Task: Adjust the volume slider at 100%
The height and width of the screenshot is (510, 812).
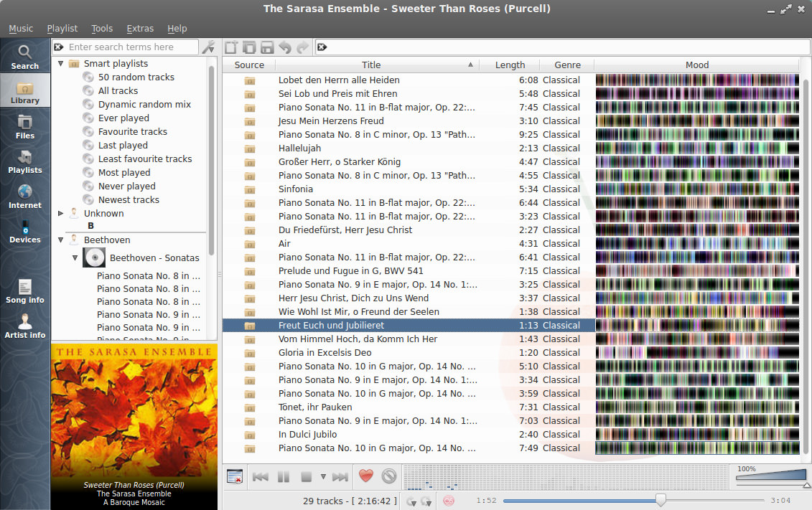Action: click(771, 476)
